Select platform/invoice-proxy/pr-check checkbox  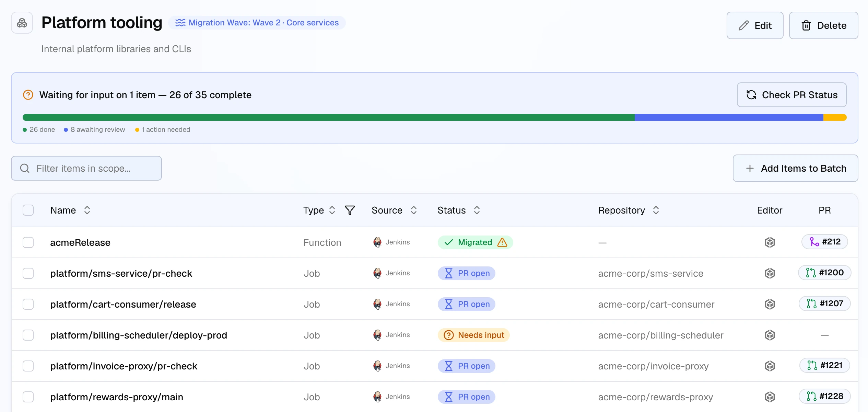click(x=28, y=366)
